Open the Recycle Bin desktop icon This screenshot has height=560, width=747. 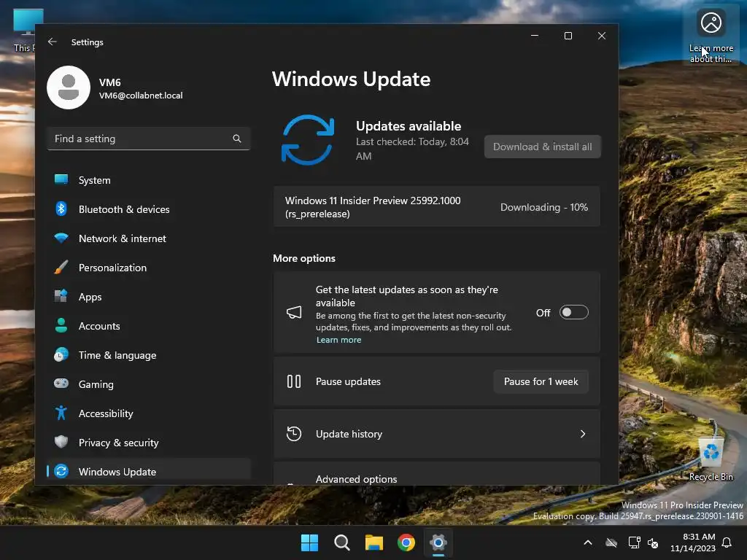point(711,459)
